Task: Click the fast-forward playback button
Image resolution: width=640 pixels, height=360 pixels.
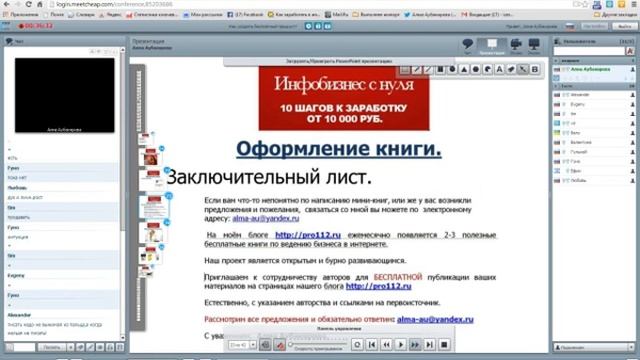Action: [415, 345]
